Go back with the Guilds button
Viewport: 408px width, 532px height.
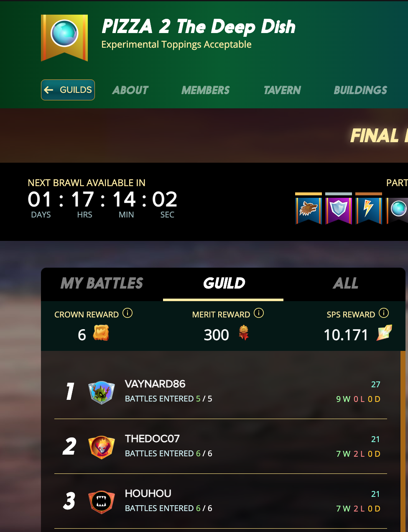click(68, 90)
